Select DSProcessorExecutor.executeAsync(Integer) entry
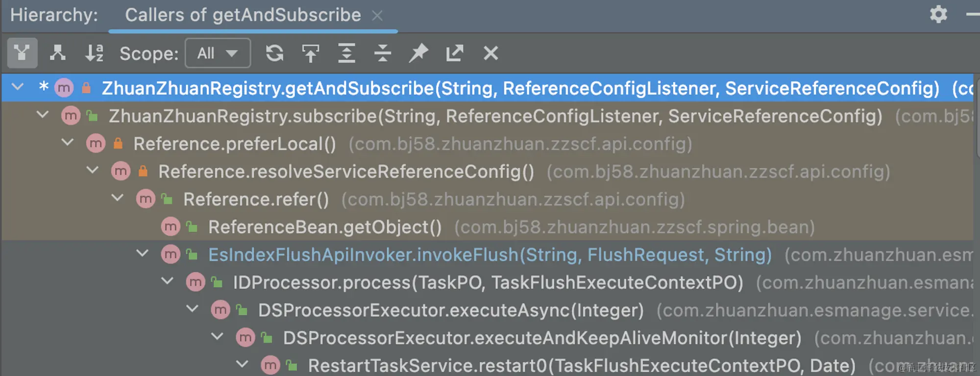This screenshot has width=980, height=376. point(450,310)
